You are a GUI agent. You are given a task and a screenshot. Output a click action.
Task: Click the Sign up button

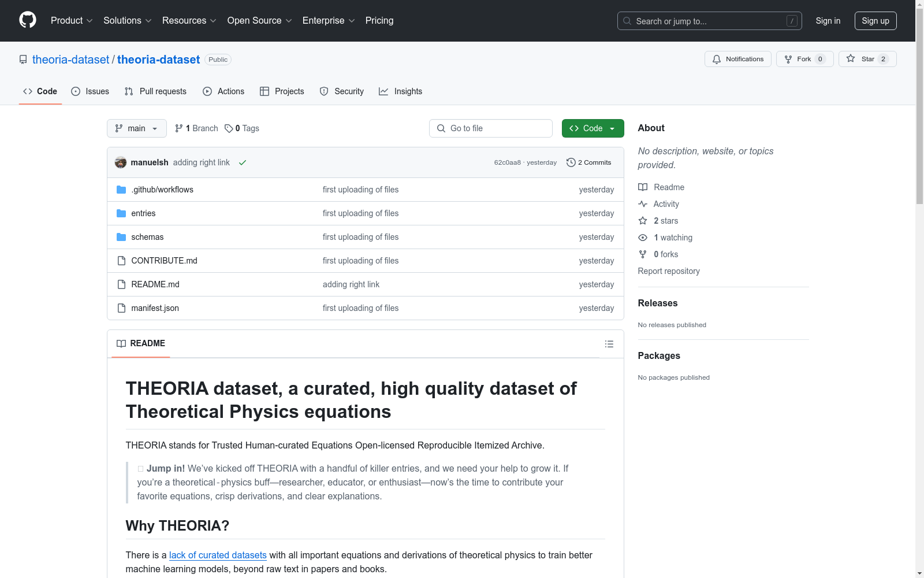(875, 21)
